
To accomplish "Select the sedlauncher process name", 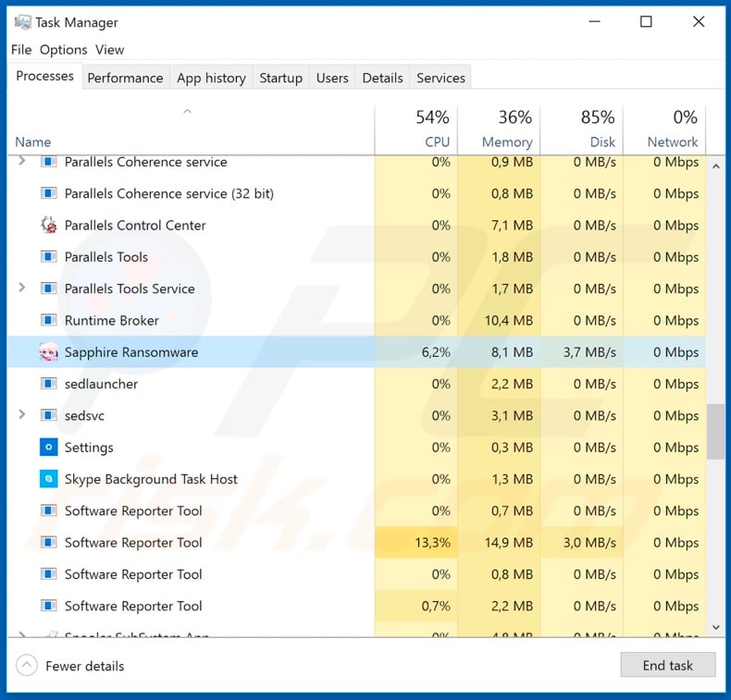I will [x=101, y=384].
